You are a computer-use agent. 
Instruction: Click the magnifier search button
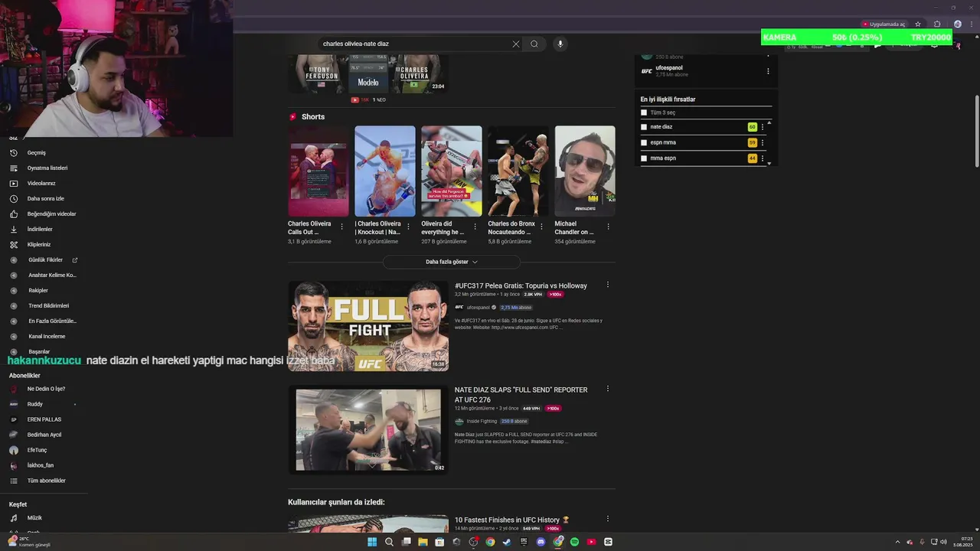pos(534,44)
